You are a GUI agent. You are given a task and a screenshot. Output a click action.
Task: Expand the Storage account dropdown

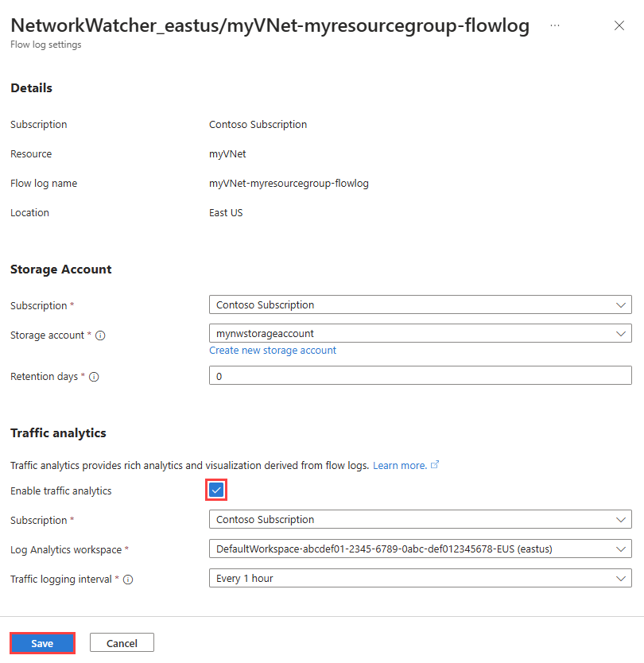tap(421, 334)
